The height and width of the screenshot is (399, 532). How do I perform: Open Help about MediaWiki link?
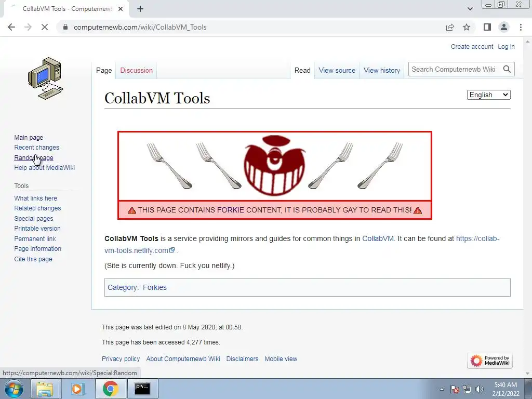45,168
